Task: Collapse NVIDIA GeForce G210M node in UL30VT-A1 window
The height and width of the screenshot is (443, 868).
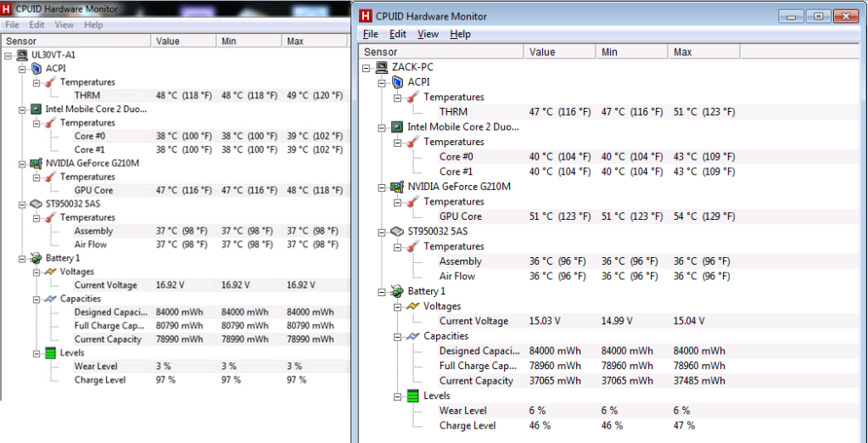Action: pos(22,163)
